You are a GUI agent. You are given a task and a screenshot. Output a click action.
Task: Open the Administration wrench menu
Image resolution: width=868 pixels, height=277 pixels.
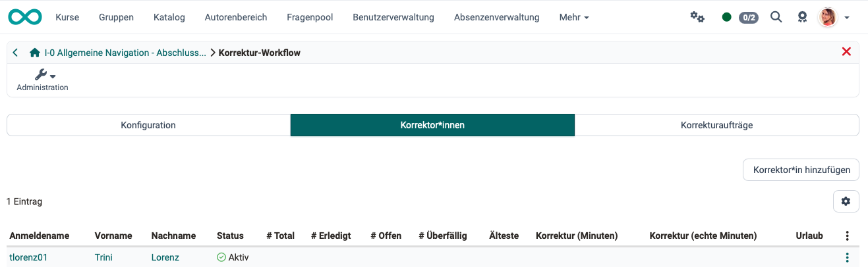click(42, 80)
